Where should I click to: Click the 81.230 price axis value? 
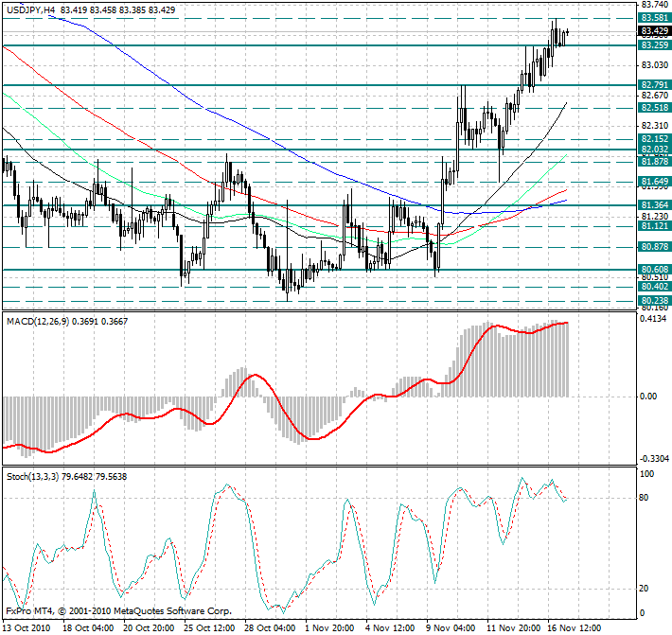pos(654,217)
